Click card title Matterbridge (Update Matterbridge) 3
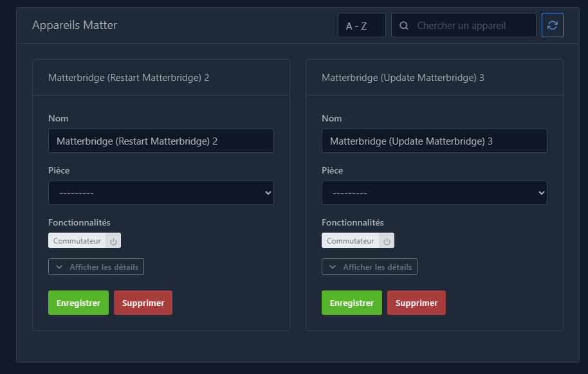588x374 pixels. pyautogui.click(x=403, y=78)
